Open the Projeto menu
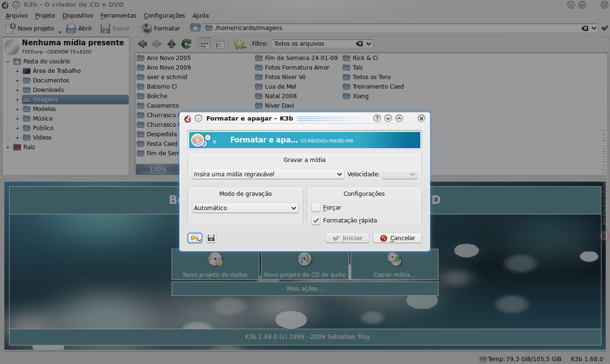The height and width of the screenshot is (364, 610). (x=45, y=15)
